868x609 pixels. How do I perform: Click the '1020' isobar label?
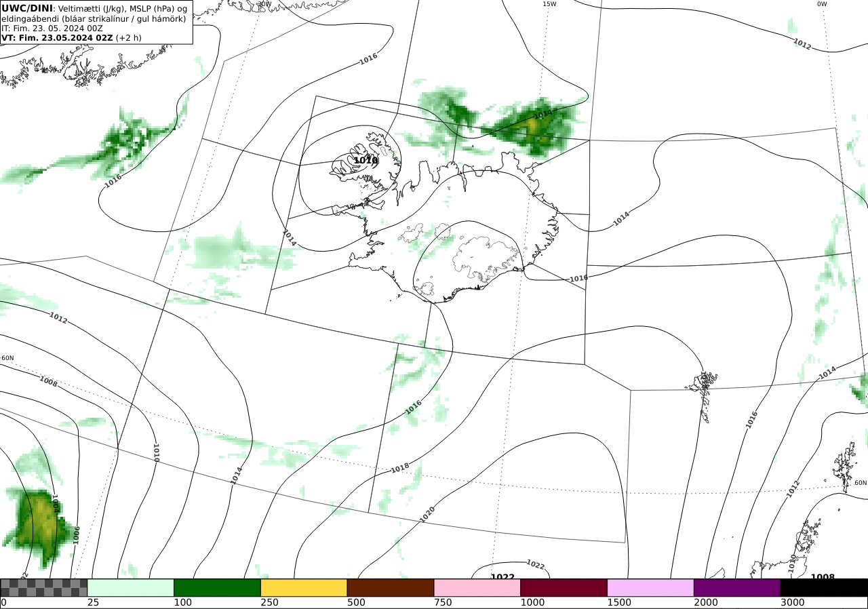pyautogui.click(x=427, y=514)
